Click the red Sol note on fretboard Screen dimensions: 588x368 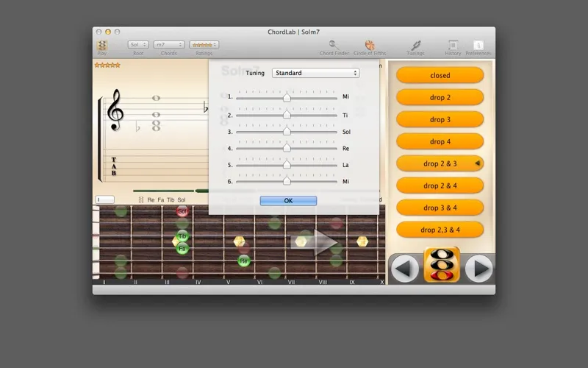182,211
